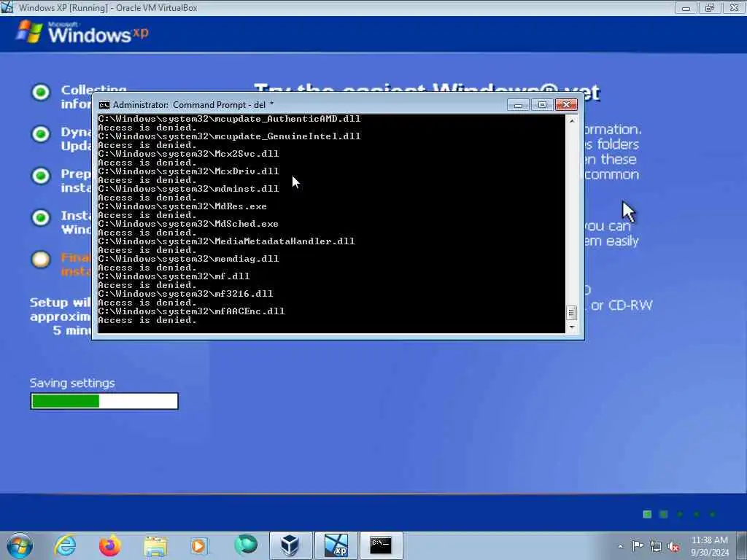
Task: Click the mf3216.dll line
Action: pyautogui.click(x=185, y=294)
